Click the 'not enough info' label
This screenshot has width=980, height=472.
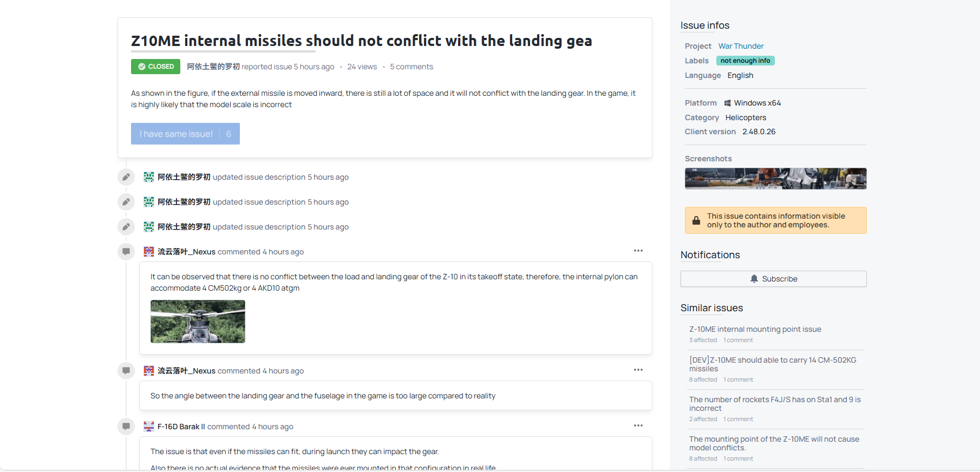tap(745, 61)
